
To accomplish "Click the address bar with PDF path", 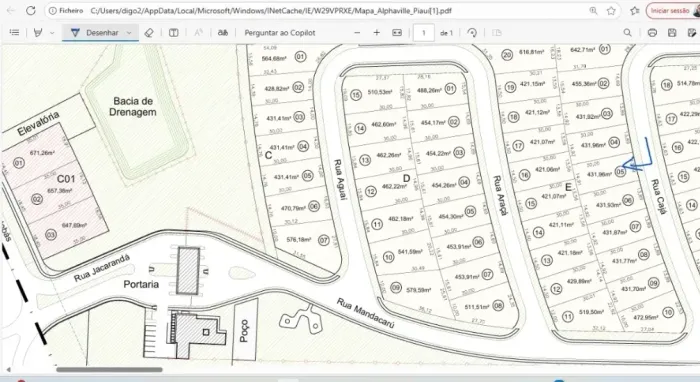I will [271, 10].
